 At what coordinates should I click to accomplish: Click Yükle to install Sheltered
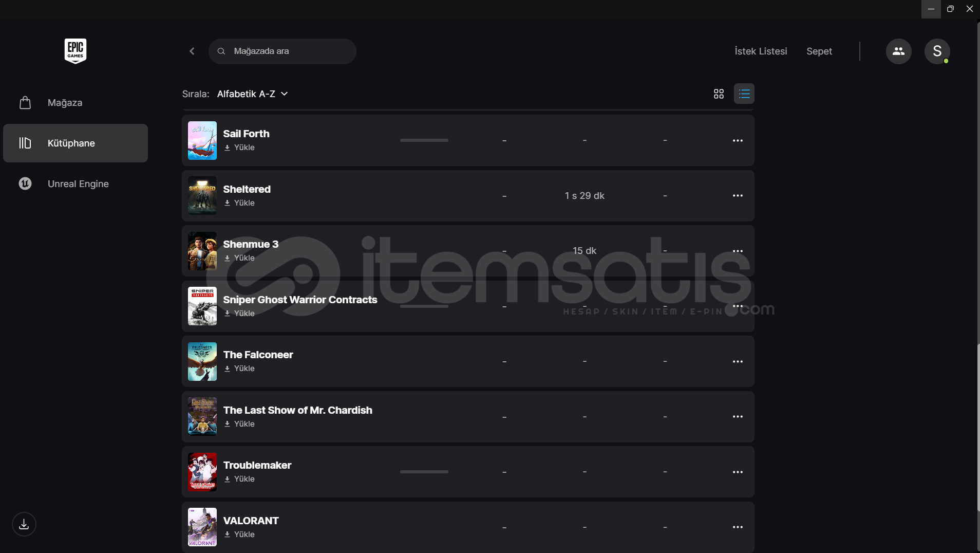coord(239,203)
